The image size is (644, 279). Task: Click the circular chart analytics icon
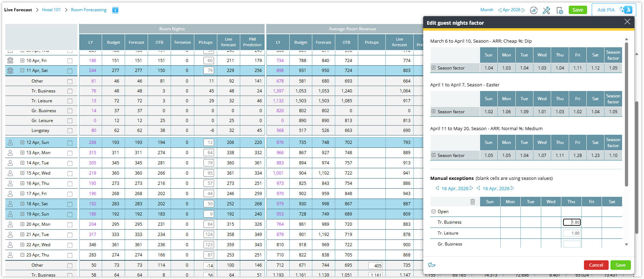(x=533, y=10)
